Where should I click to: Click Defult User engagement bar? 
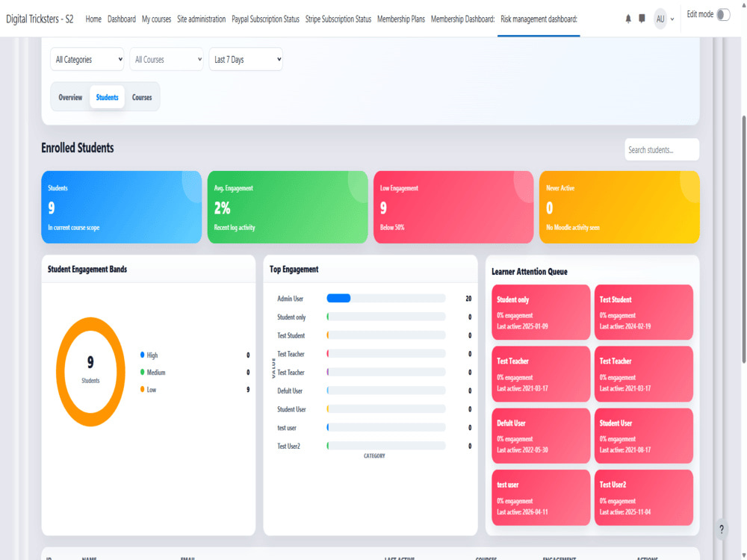click(386, 391)
